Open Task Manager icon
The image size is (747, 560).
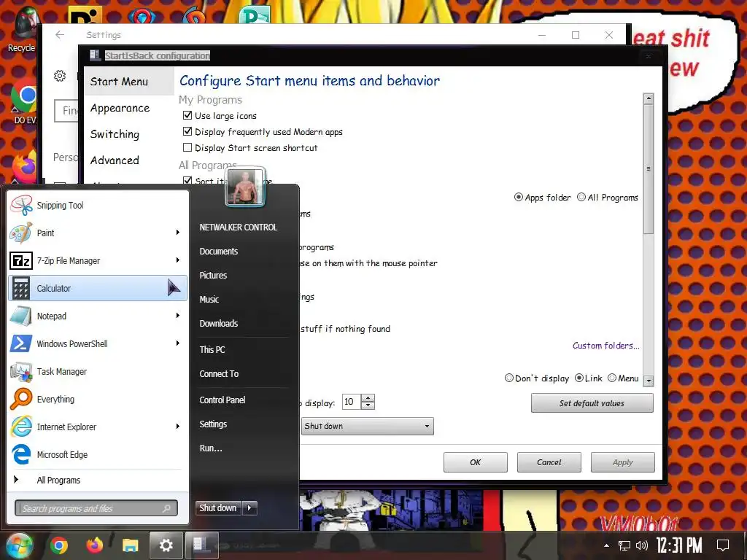pos(21,371)
